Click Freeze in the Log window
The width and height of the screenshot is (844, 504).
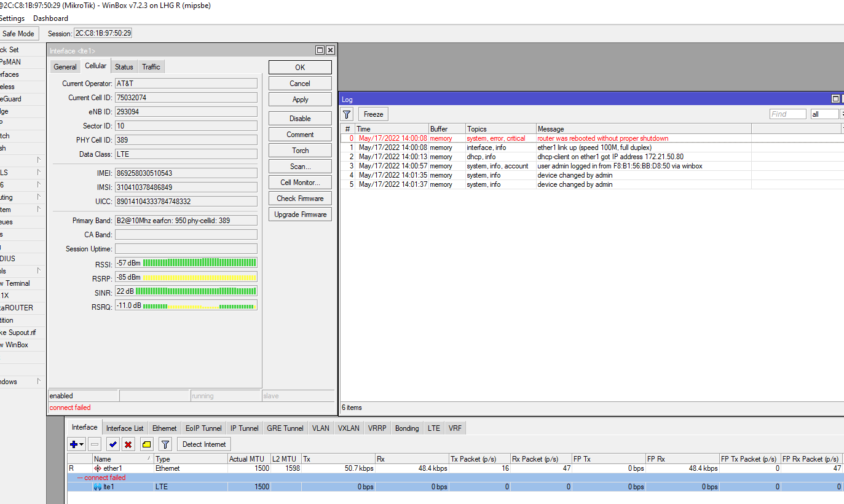click(x=373, y=114)
